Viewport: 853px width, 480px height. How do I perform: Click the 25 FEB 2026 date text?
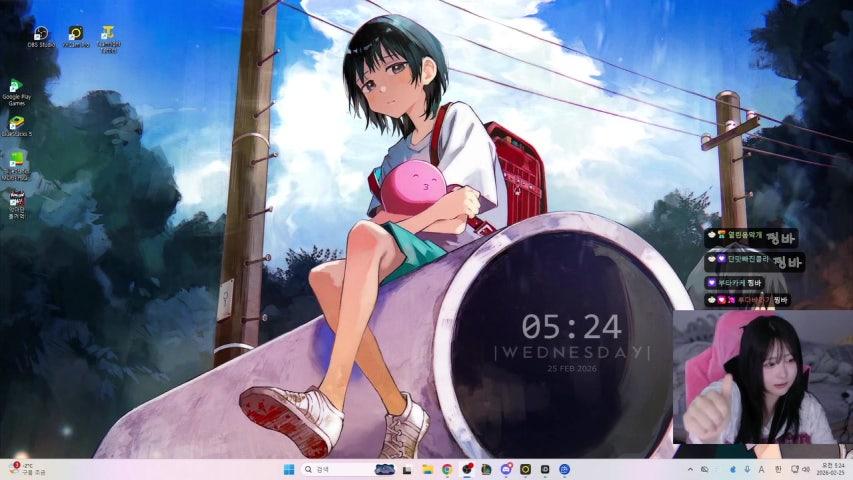click(x=572, y=368)
